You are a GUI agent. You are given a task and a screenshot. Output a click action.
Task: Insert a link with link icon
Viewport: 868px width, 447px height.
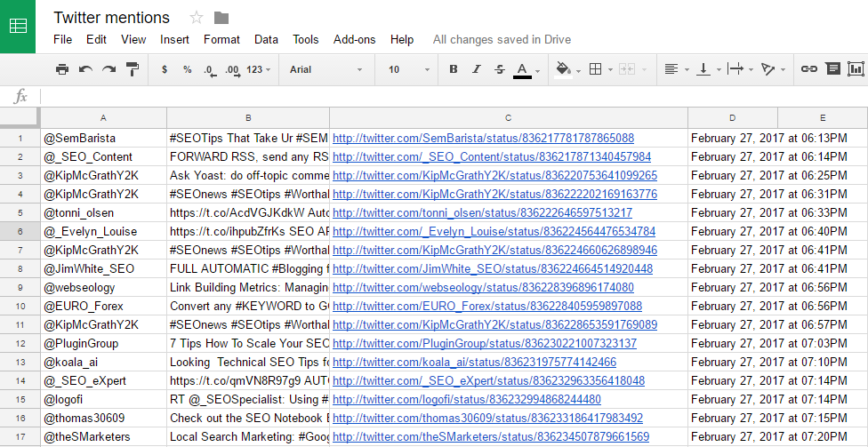[809, 69]
